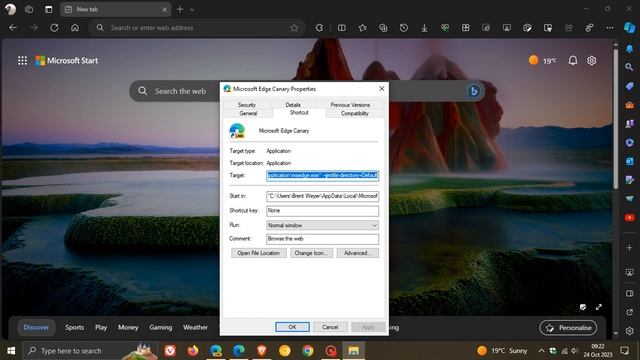Click in the Shortcut key field
Screen dimensions: 640x360
322,211
